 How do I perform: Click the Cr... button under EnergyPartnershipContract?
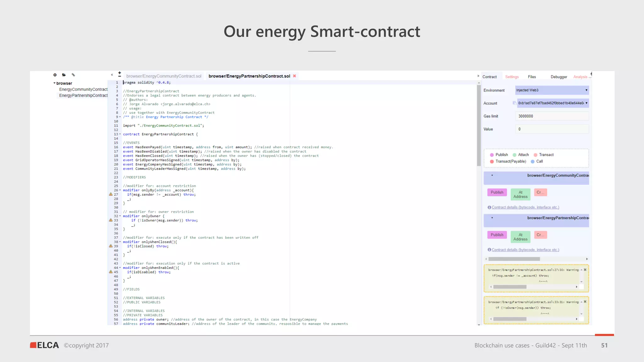click(541, 235)
